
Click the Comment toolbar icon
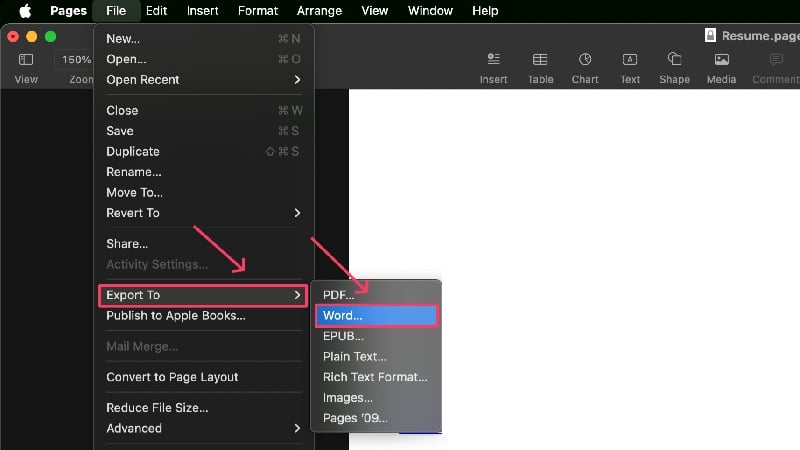click(x=776, y=59)
